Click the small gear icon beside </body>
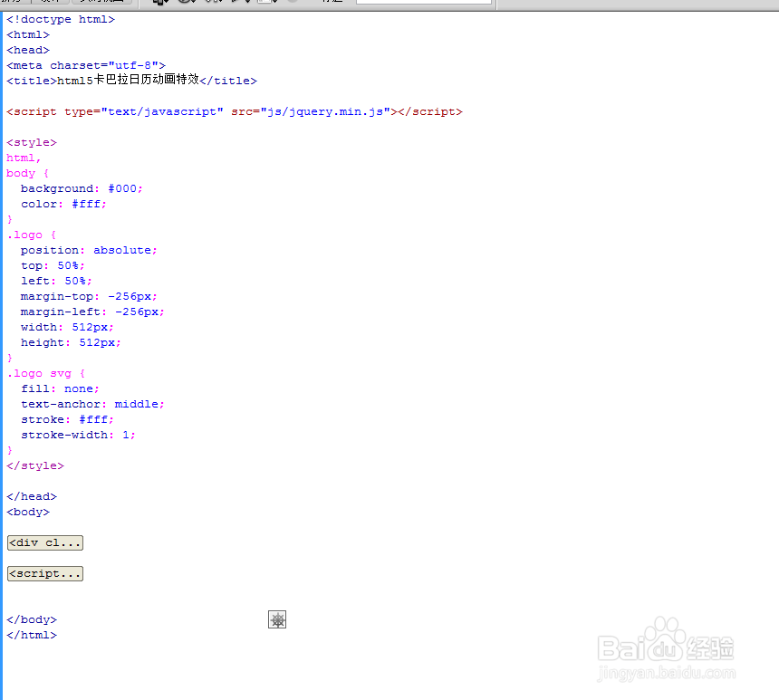The height and width of the screenshot is (700, 779). click(277, 619)
